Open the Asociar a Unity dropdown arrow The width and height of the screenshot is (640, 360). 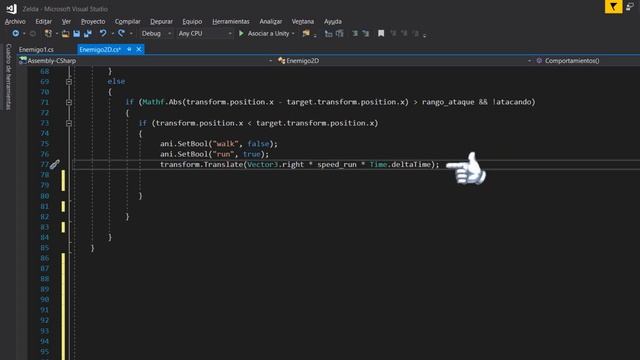(x=293, y=34)
